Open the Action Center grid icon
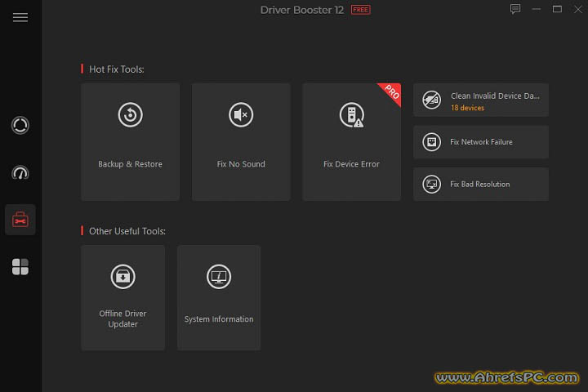 coord(20,267)
